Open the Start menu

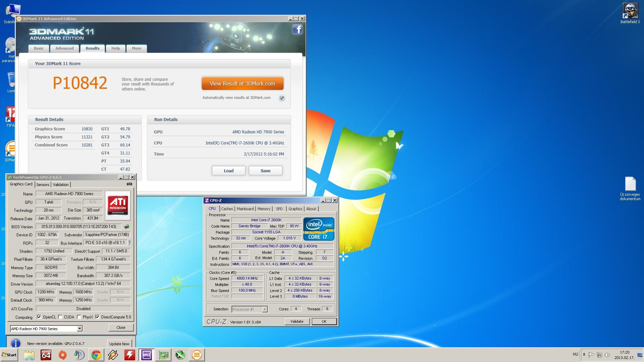click(9, 355)
